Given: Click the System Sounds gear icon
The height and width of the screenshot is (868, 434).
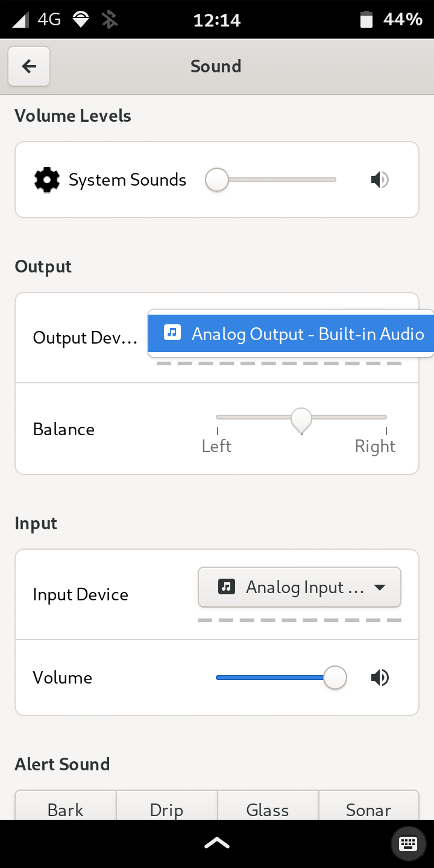Looking at the screenshot, I should click(x=47, y=179).
